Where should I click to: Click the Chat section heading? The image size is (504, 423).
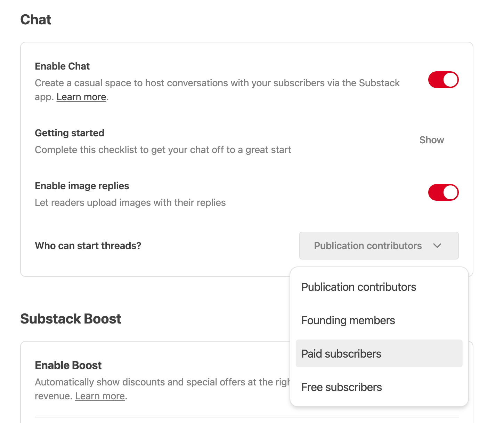click(36, 20)
